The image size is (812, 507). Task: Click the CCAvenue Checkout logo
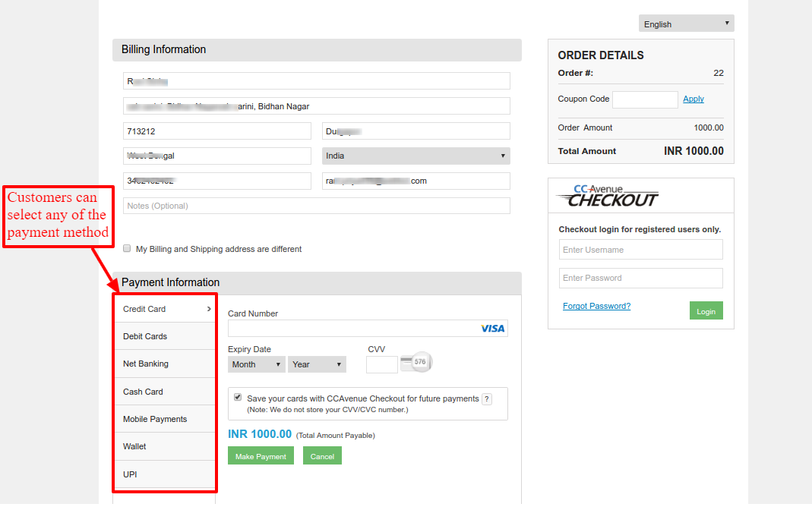click(x=608, y=196)
